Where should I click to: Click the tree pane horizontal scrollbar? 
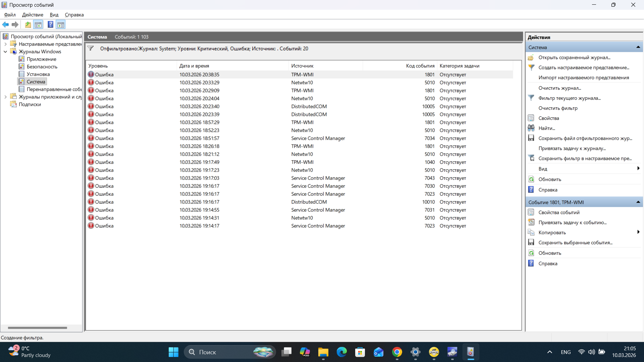coord(38,328)
